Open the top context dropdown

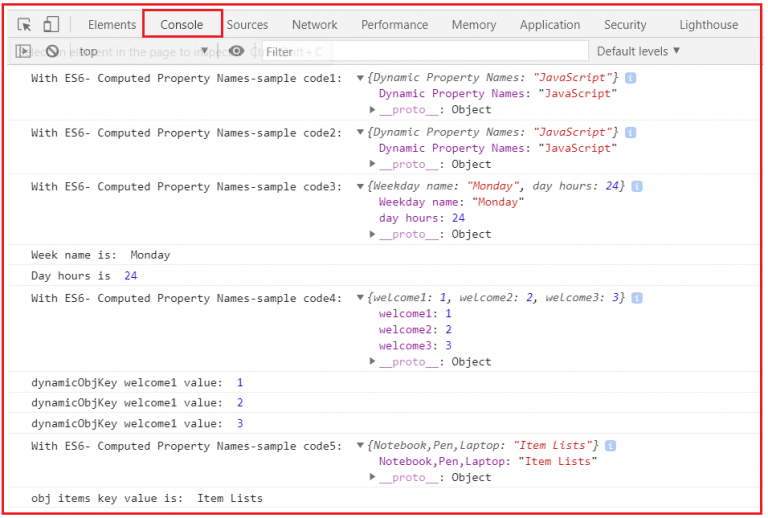click(143, 51)
